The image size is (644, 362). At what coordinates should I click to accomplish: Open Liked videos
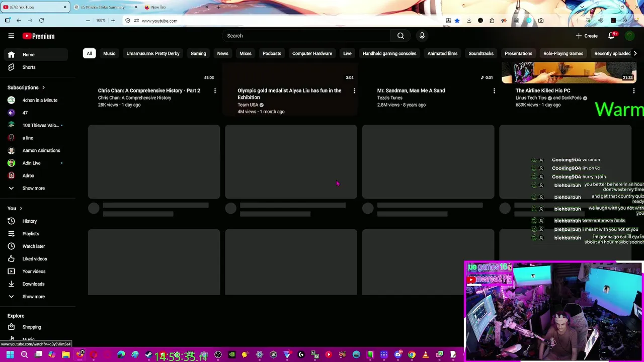(34, 259)
